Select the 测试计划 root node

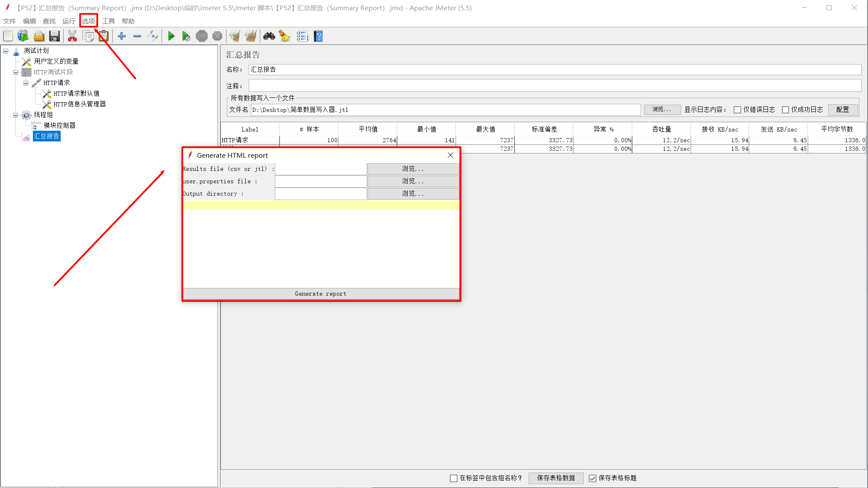[36, 51]
